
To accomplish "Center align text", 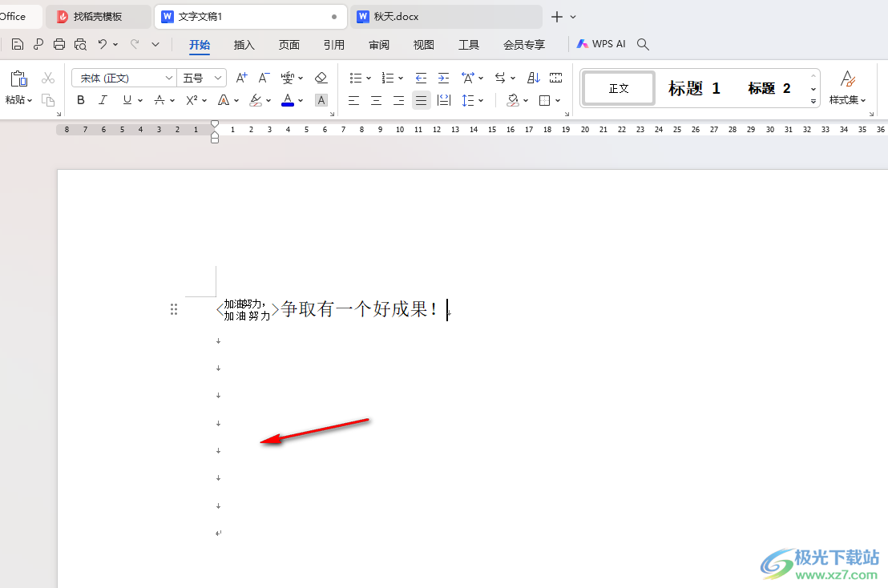I will (376, 101).
